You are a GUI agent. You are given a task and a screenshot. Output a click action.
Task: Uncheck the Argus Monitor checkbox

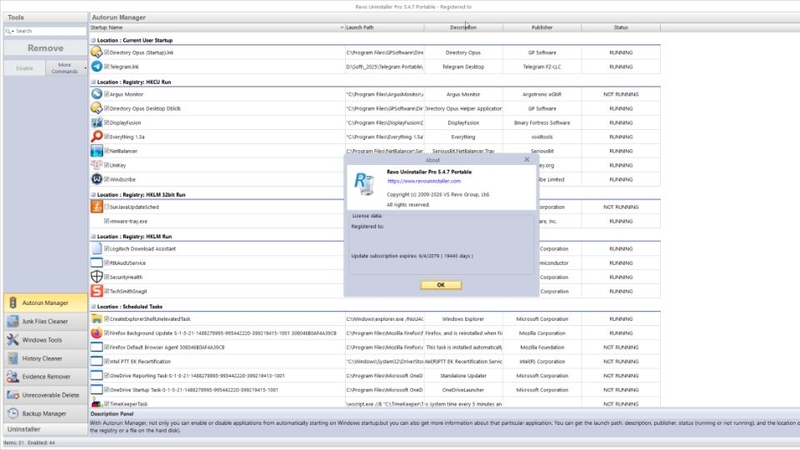pos(107,94)
